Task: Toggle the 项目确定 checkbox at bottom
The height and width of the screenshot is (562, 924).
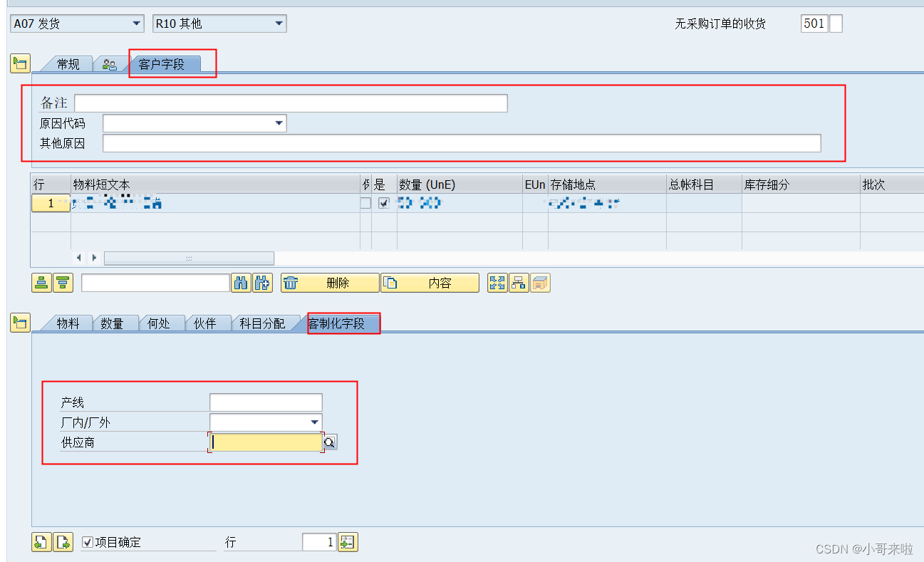Action: click(x=87, y=542)
